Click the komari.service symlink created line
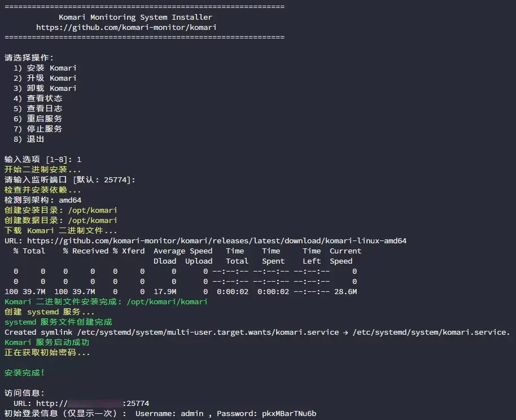Image resolution: width=516 pixels, height=420 pixels. (x=257, y=333)
